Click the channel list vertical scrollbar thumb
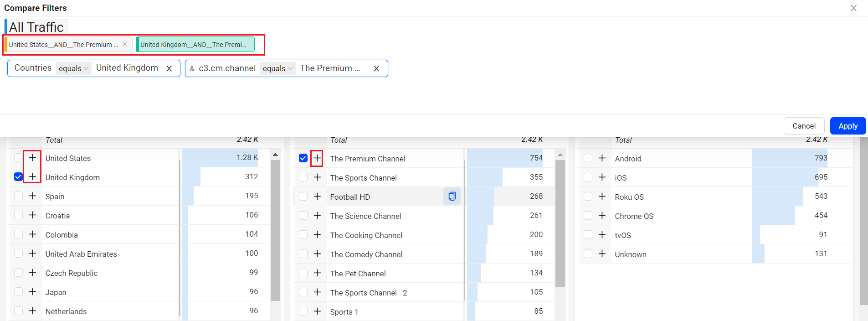868x321 pixels. pyautogui.click(x=560, y=223)
